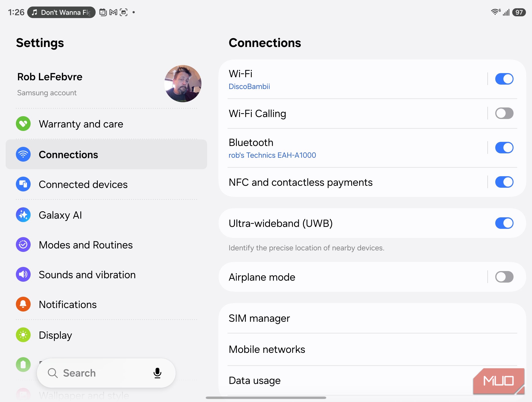Open Notifications settings
The height and width of the screenshot is (402, 532).
106,304
